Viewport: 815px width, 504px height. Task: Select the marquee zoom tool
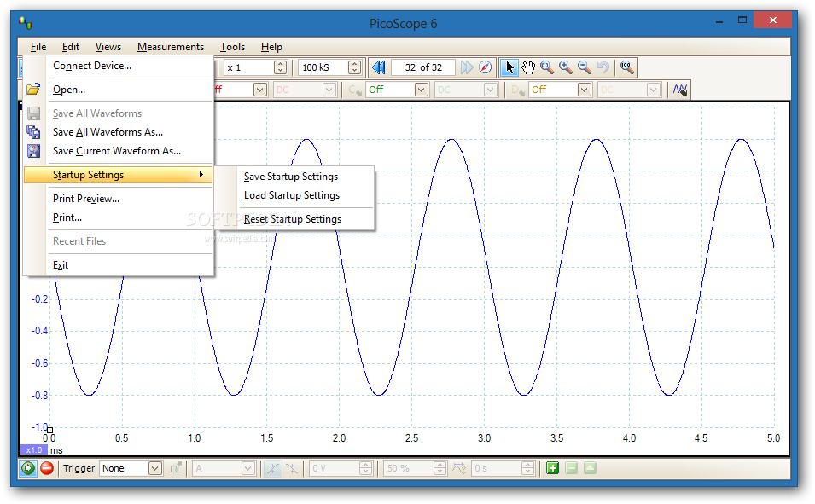point(547,67)
